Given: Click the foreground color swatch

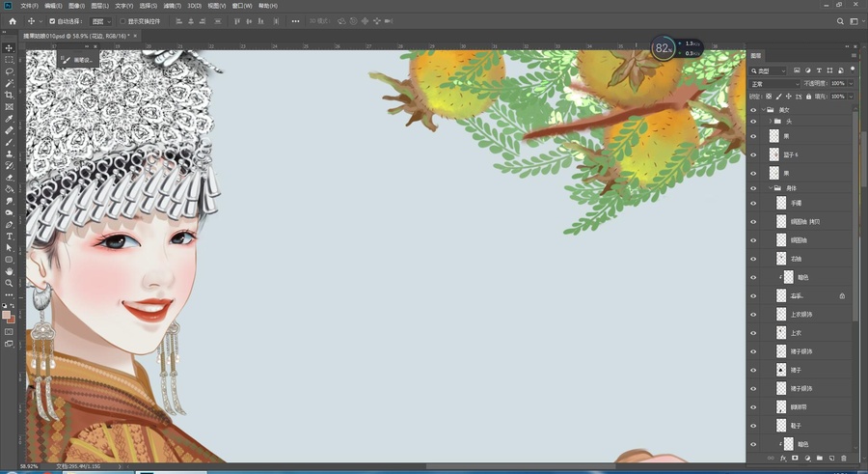Looking at the screenshot, I should point(6,315).
